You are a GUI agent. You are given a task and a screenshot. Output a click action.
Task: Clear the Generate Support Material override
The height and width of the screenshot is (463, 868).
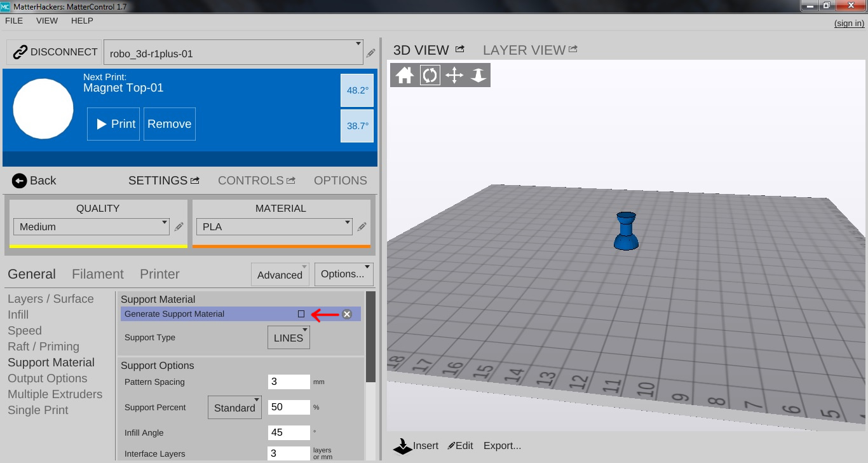point(347,314)
